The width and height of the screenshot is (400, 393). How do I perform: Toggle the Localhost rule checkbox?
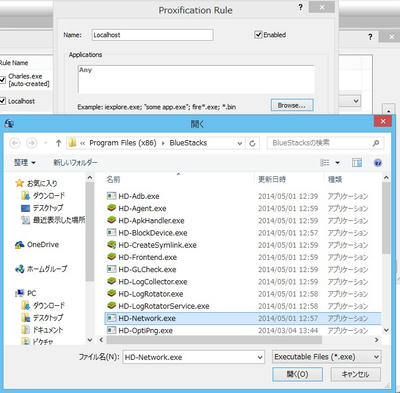(x=3, y=101)
